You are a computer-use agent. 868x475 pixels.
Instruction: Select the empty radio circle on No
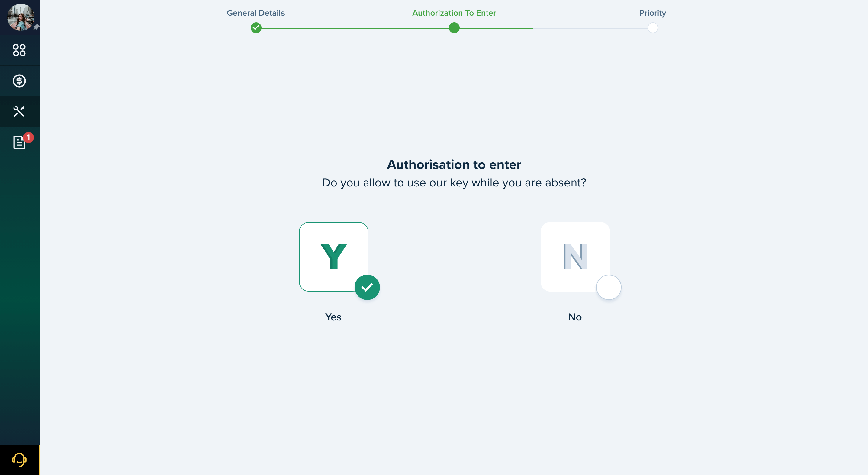point(609,287)
